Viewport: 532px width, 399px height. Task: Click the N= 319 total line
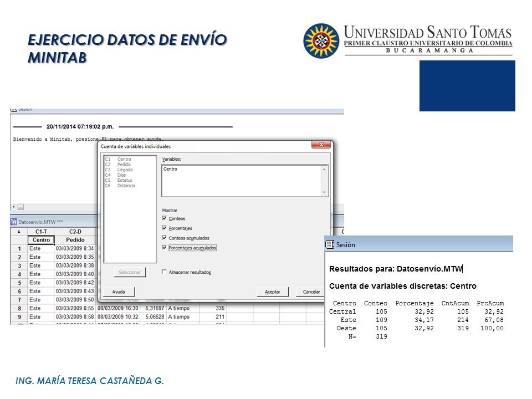[x=367, y=336]
